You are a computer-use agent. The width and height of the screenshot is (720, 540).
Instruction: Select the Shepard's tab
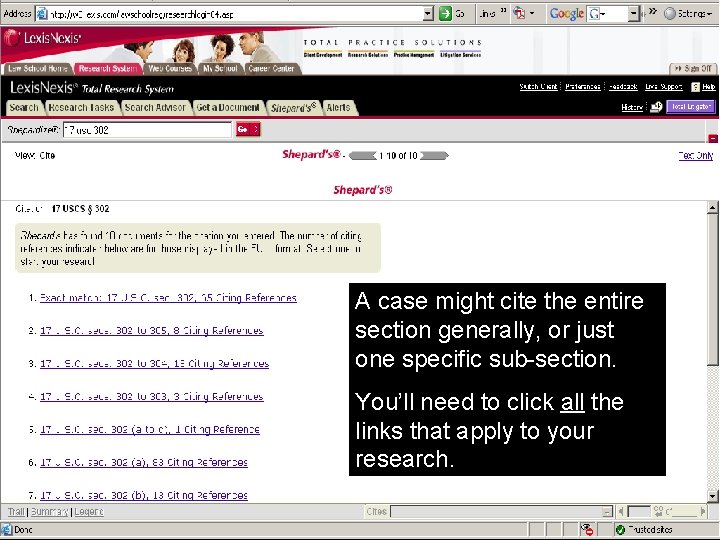coord(293,107)
